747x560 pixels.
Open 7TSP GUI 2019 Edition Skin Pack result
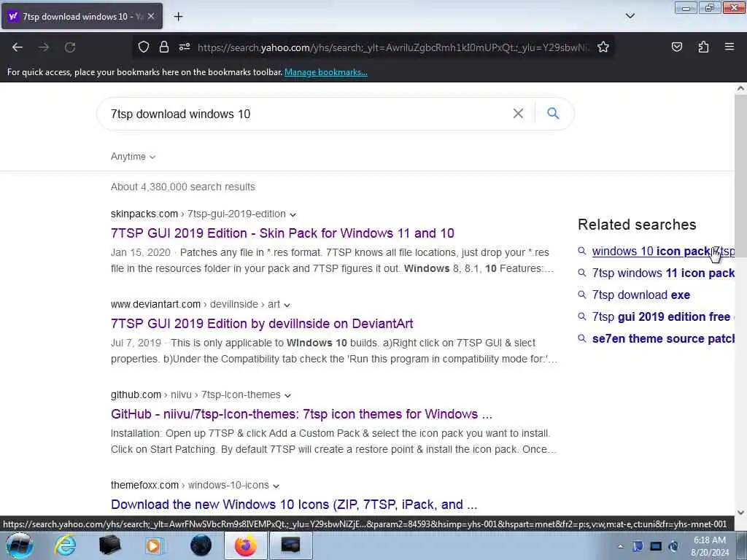(282, 233)
